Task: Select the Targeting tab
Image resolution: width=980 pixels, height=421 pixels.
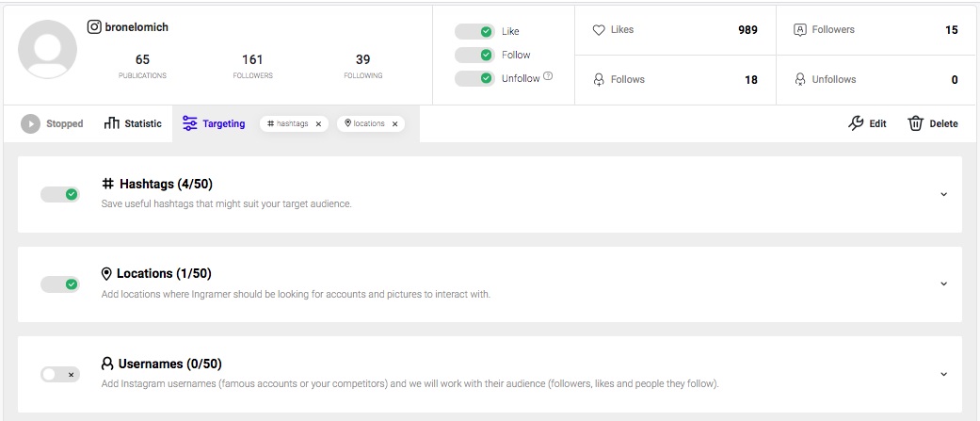Action: pyautogui.click(x=214, y=123)
